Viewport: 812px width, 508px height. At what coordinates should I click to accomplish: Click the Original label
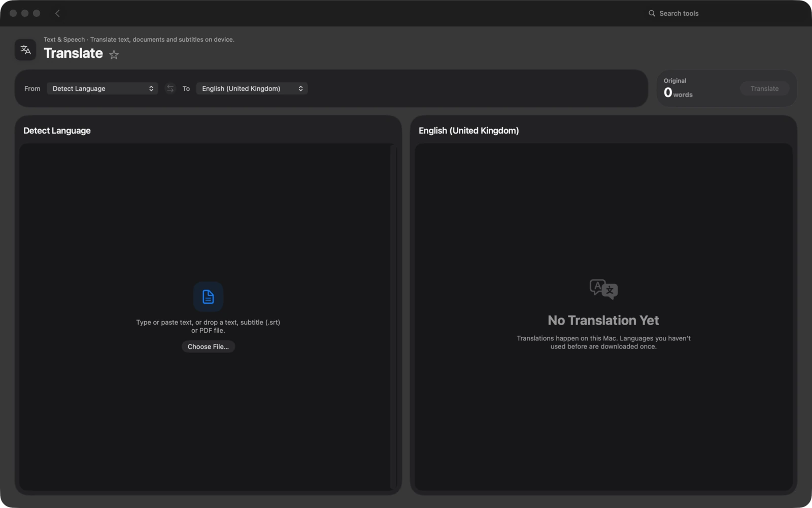pyautogui.click(x=674, y=81)
